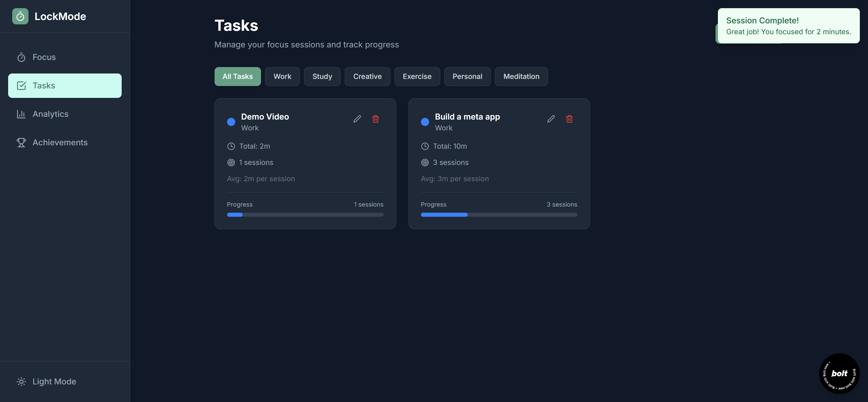Dismiss the Session Complete notification

(x=788, y=26)
